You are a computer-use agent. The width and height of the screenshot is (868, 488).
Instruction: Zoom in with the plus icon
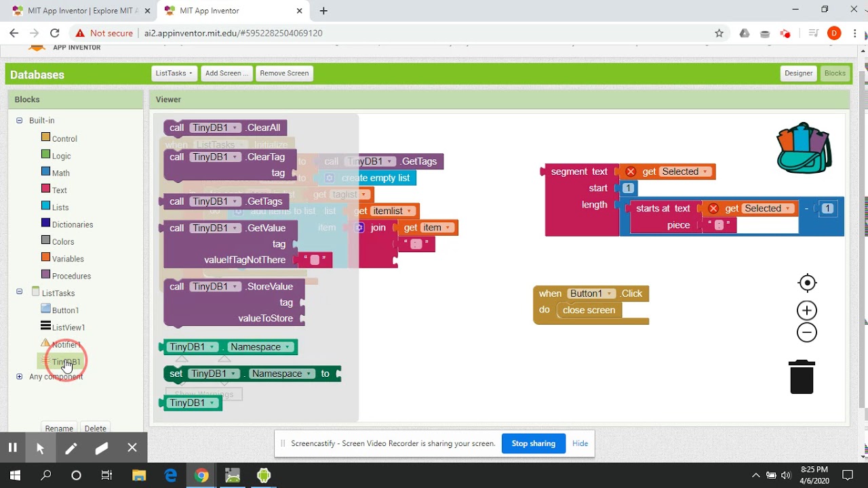(x=807, y=310)
